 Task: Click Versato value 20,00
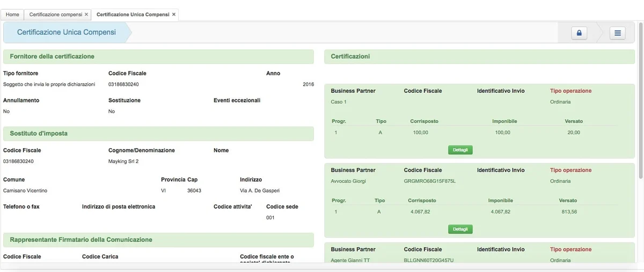click(x=574, y=133)
